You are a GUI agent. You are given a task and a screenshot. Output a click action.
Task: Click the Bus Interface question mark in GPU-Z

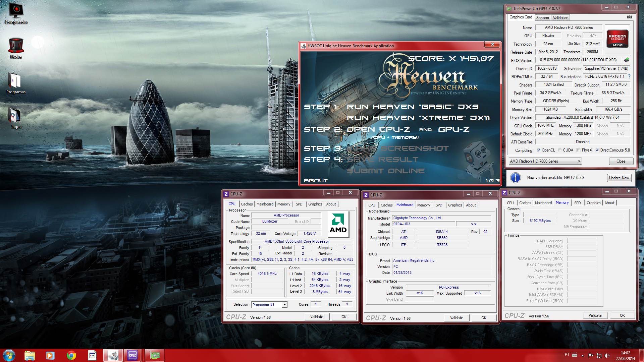click(629, 76)
